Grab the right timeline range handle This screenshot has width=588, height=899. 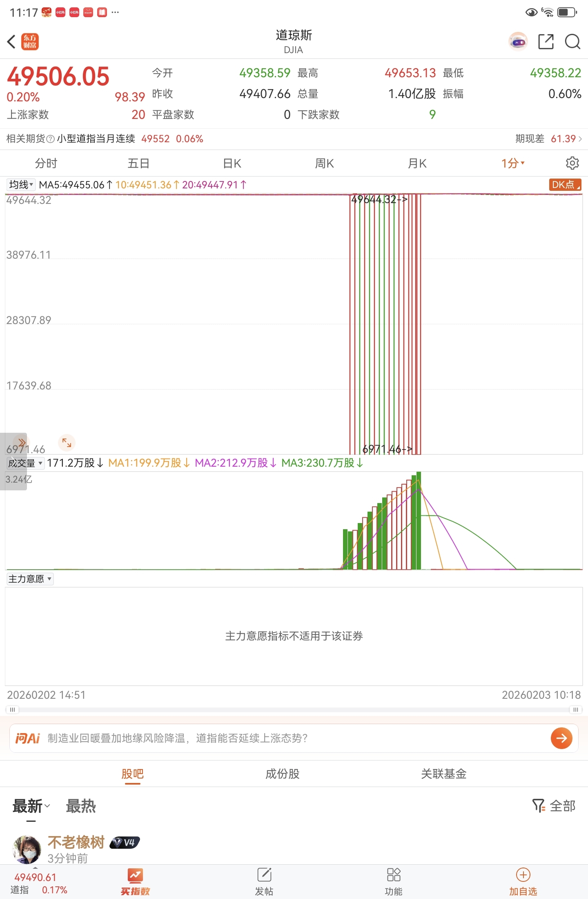pyautogui.click(x=575, y=710)
